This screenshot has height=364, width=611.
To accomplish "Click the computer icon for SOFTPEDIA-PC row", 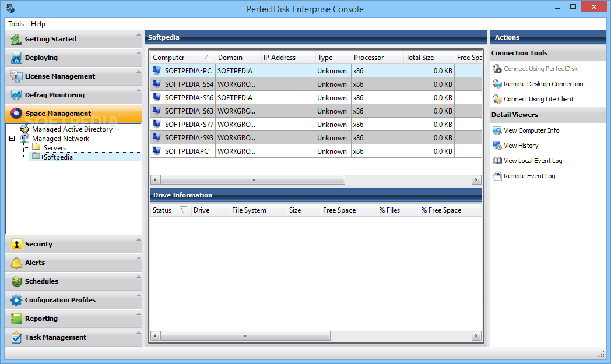I will pyautogui.click(x=157, y=70).
